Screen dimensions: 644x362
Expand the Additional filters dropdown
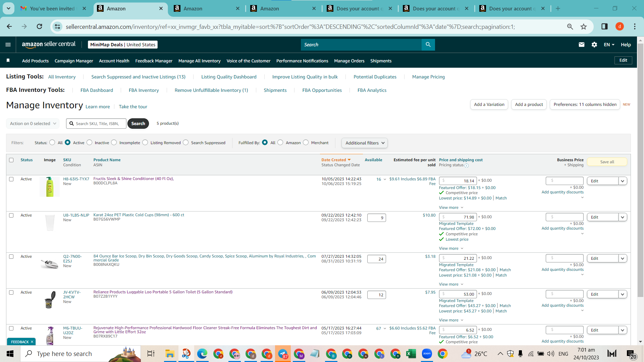coord(365,143)
